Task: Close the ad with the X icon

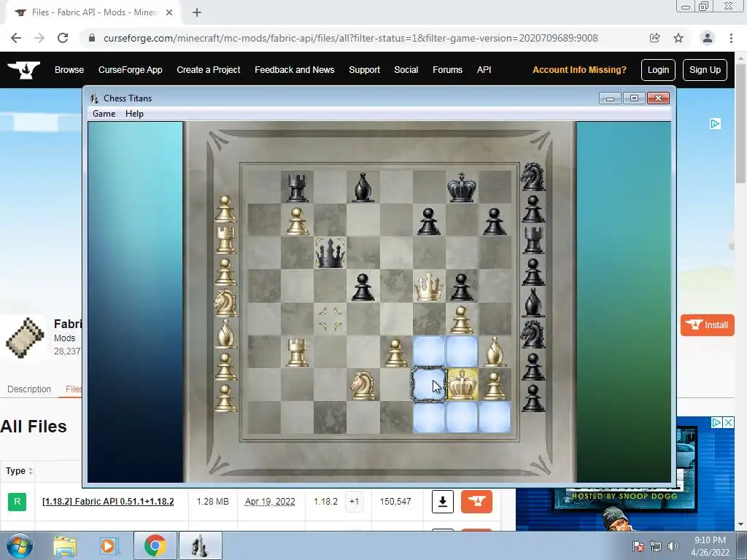Action: tap(729, 422)
